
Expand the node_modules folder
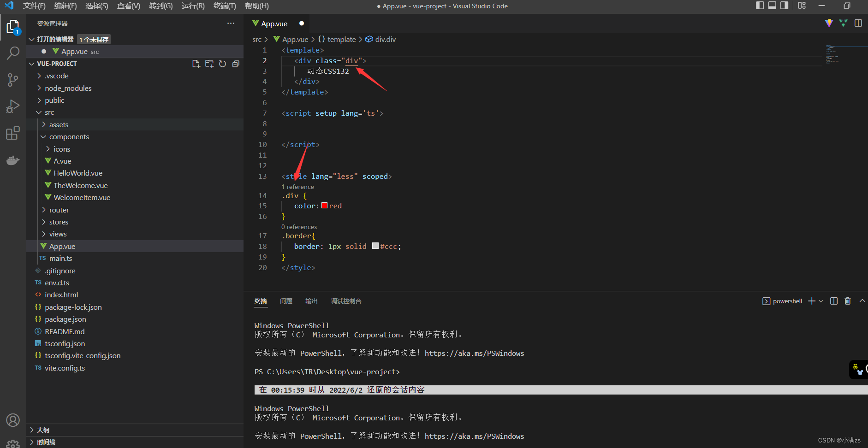click(x=39, y=88)
